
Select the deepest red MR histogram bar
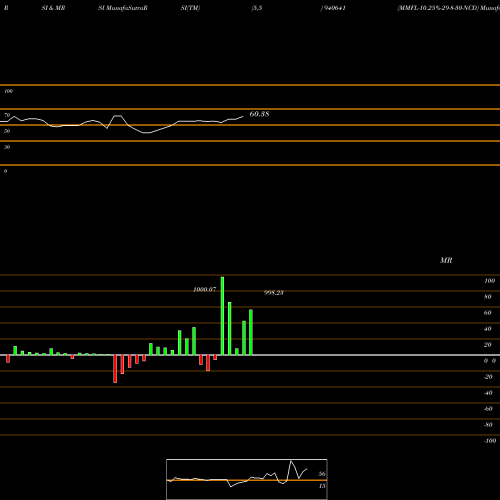[115, 369]
